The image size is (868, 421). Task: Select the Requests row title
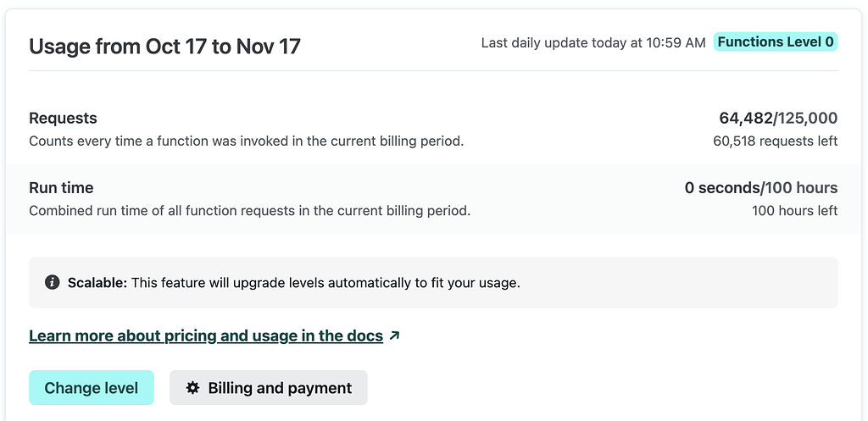63,119
